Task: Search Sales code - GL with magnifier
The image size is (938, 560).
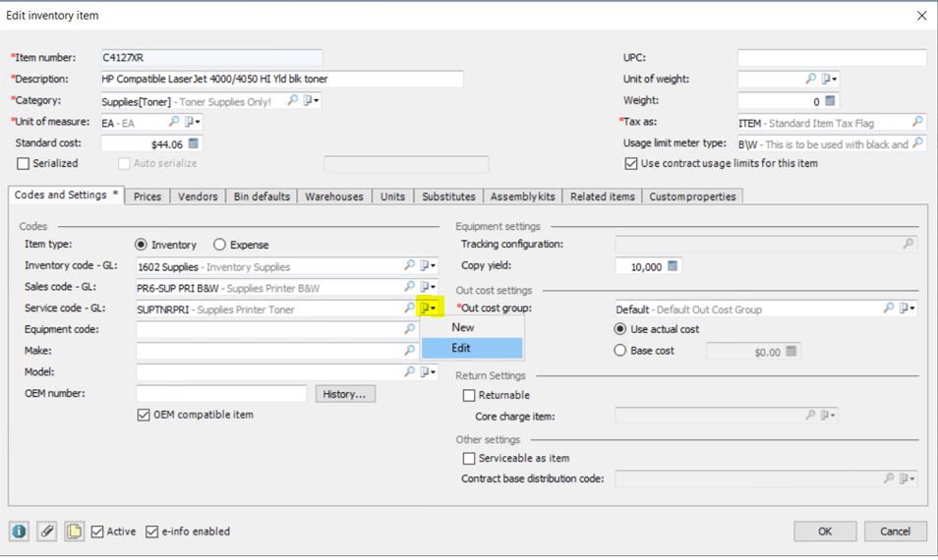Action: [x=409, y=287]
